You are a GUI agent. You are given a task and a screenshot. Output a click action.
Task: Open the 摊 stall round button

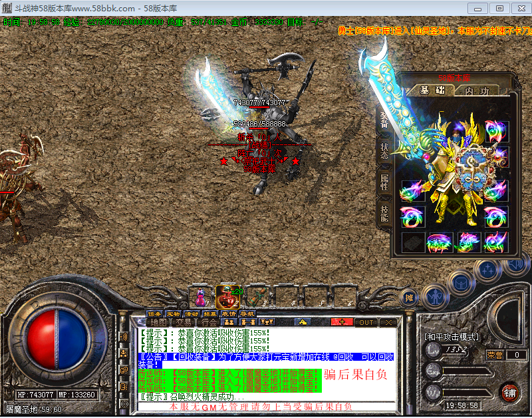pos(409,298)
